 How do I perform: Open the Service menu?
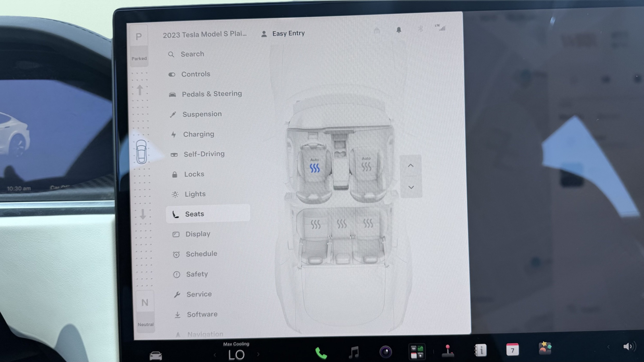tap(193, 294)
